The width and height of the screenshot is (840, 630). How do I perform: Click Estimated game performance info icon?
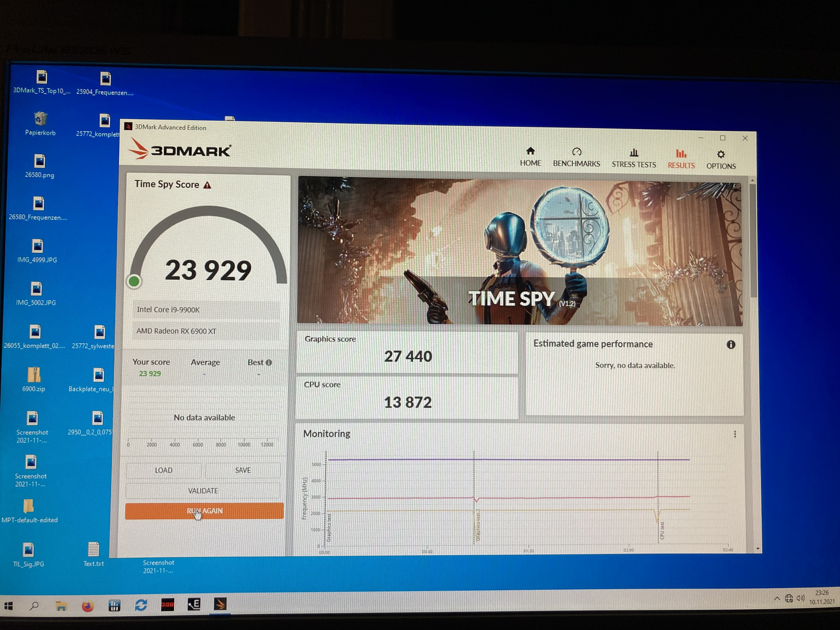coord(731,344)
